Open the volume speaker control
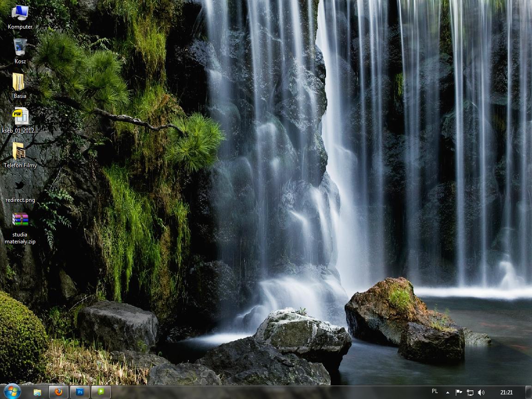This screenshot has width=532, height=399. (481, 393)
